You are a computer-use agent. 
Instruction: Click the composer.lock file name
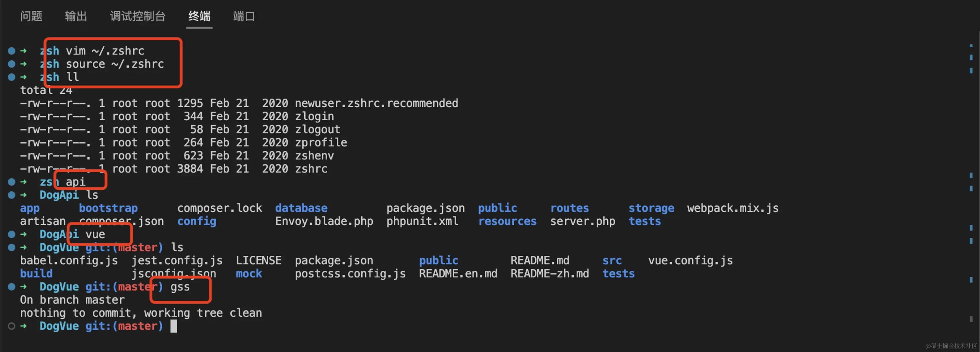click(x=219, y=208)
